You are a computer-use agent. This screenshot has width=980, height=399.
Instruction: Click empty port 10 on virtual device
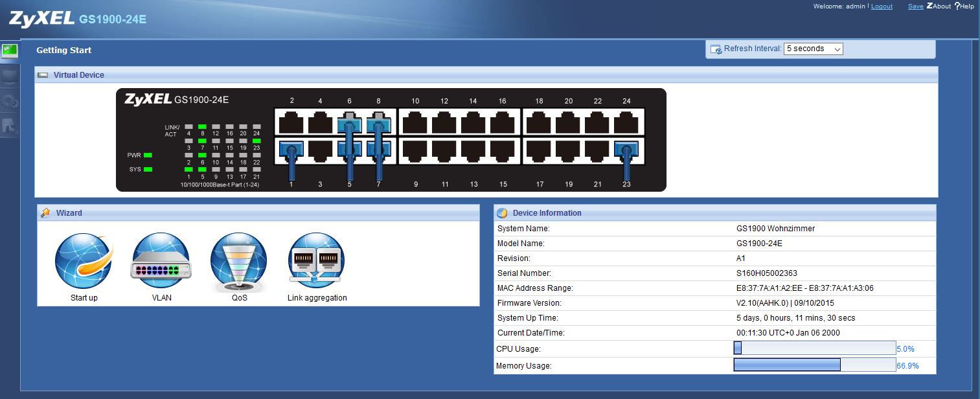[x=415, y=122]
